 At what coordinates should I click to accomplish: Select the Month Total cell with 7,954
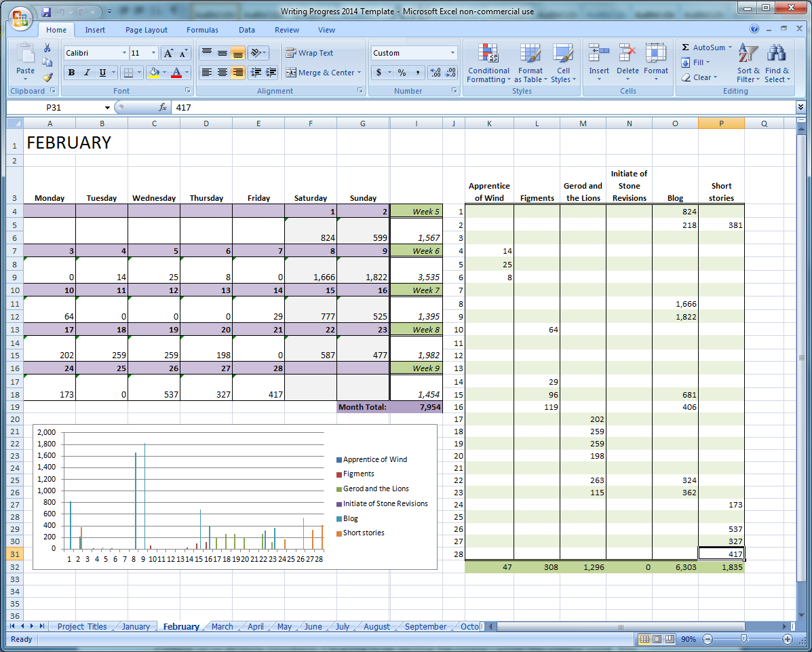[416, 407]
